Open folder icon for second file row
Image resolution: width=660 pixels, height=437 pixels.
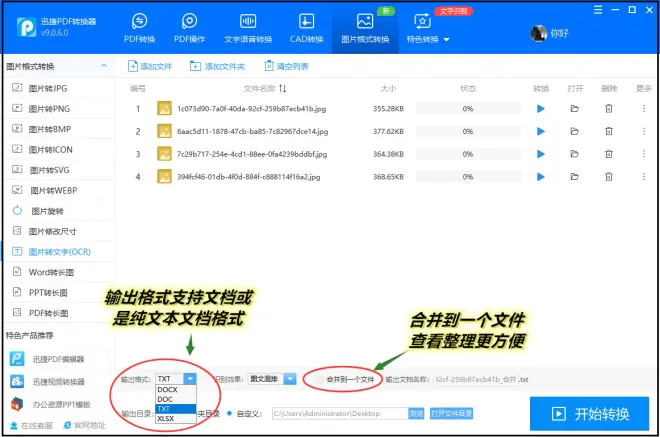pos(574,131)
